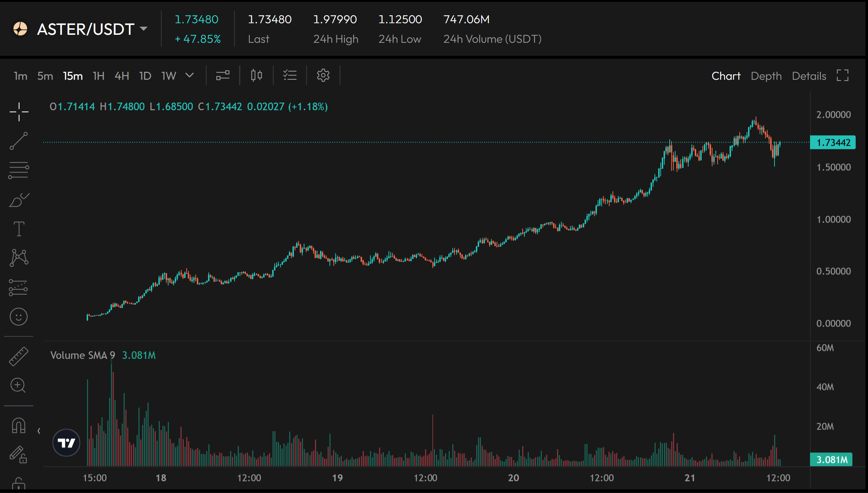Expand more timeframe intervals chevron

[190, 75]
